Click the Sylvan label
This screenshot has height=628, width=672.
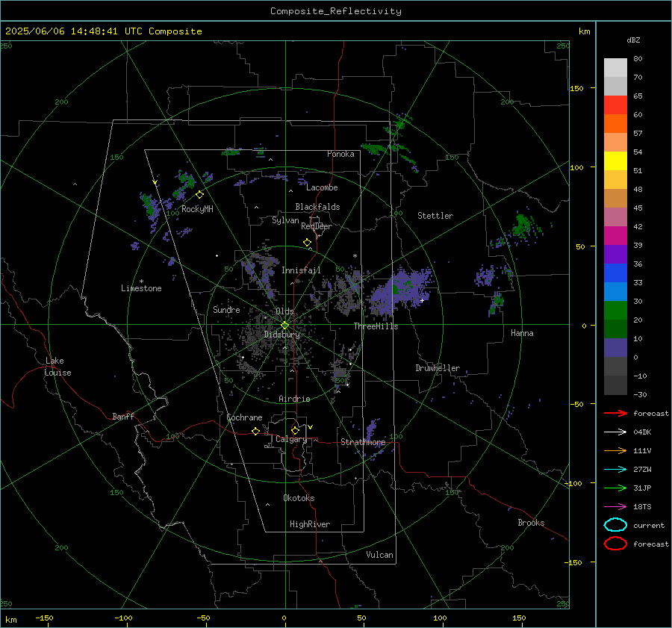coord(285,220)
